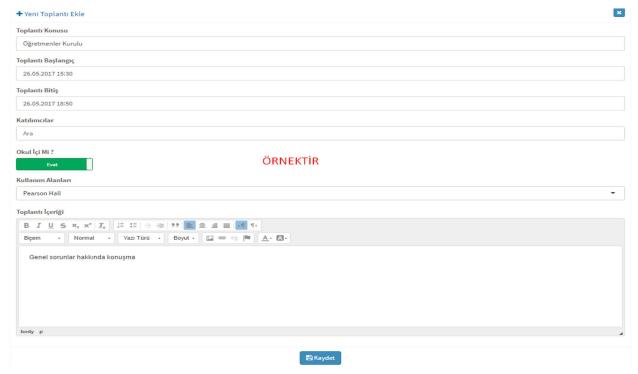The height and width of the screenshot is (374, 638).
Task: Apply strikethrough formatting
Action: tap(63, 225)
